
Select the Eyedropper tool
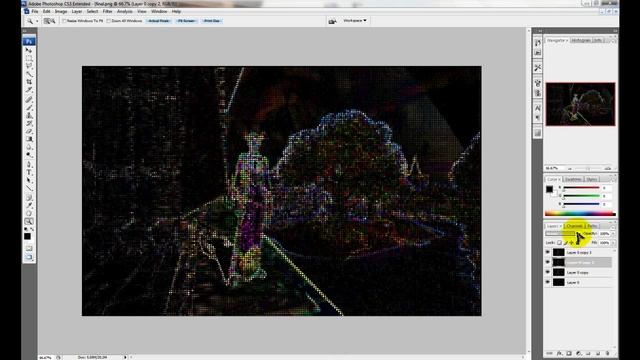click(x=29, y=205)
